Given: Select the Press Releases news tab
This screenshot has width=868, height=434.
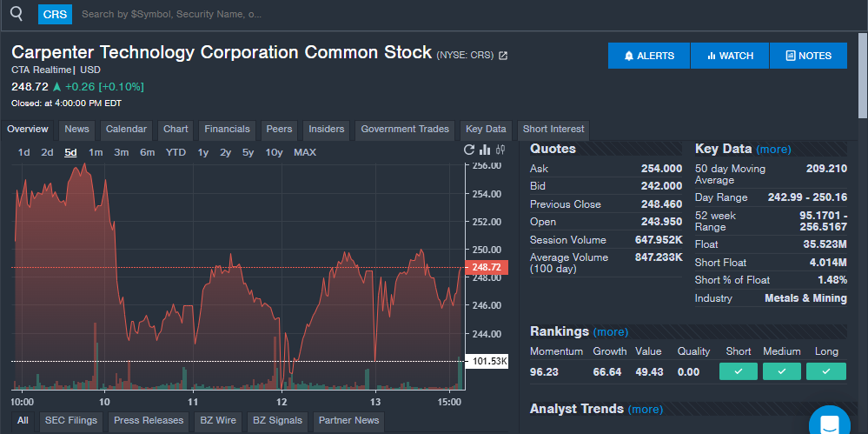Looking at the screenshot, I should click(149, 421).
